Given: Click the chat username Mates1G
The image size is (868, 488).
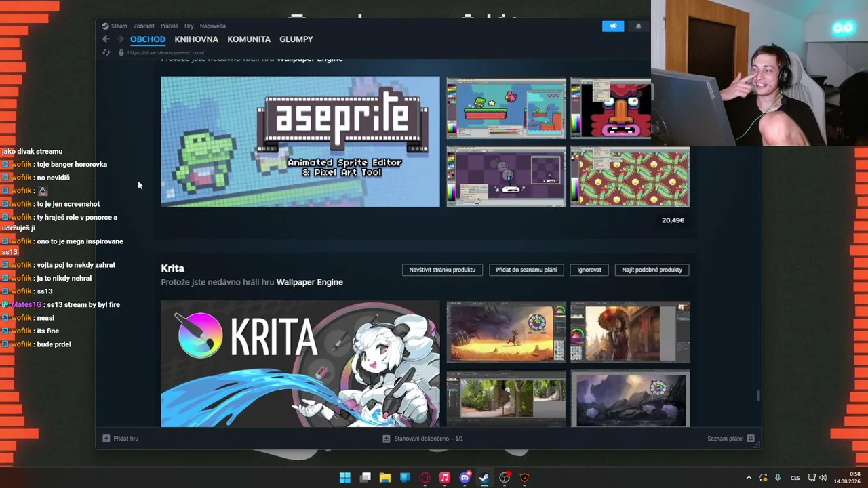Looking at the screenshot, I should [x=26, y=305].
